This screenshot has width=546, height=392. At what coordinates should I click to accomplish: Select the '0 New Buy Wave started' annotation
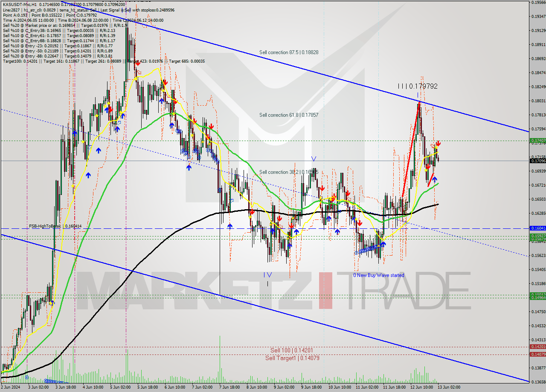tap(378, 275)
